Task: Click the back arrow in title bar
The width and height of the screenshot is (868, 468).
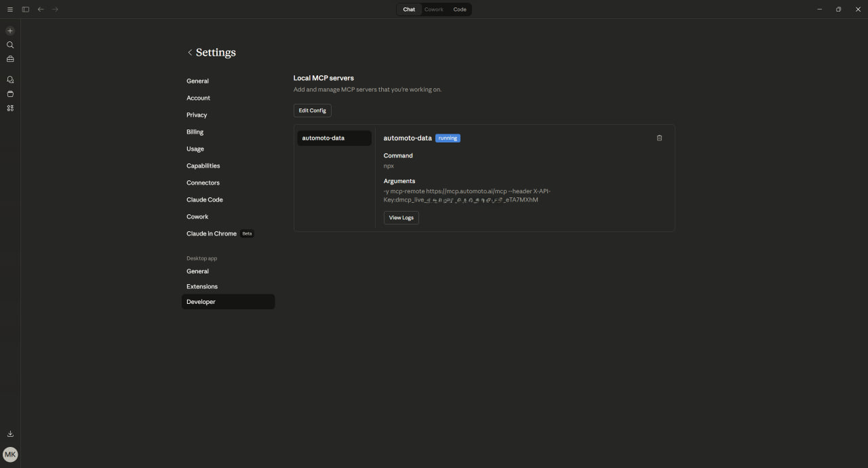Action: click(41, 9)
